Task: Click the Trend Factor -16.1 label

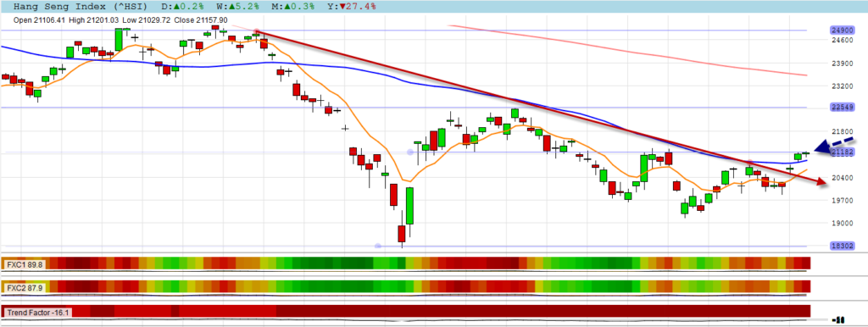Action: (37, 313)
